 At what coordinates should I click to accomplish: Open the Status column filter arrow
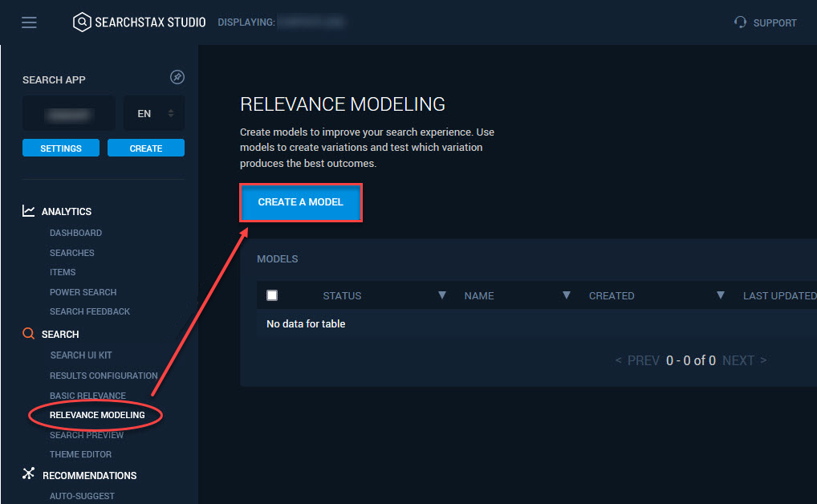tap(441, 295)
